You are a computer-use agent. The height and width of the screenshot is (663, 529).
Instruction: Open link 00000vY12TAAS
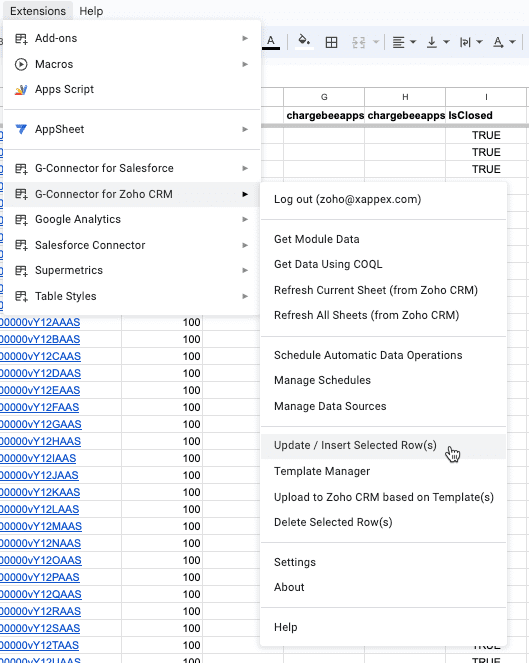[39, 646]
